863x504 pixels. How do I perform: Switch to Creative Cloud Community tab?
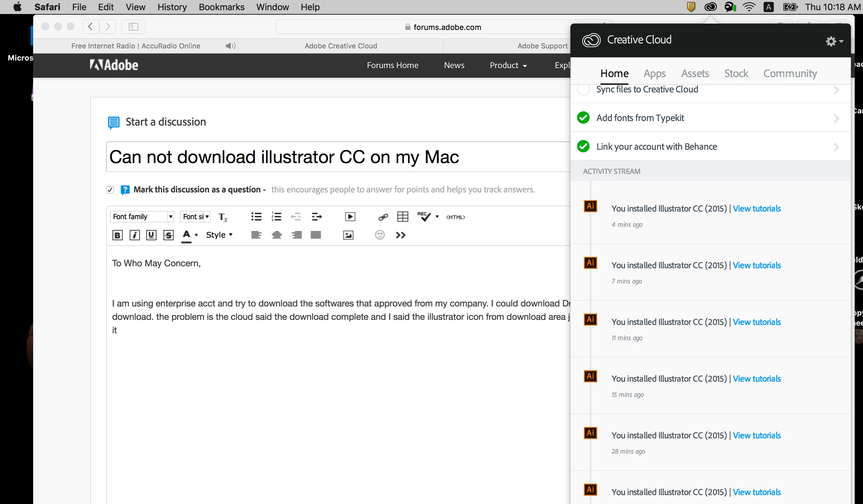pyautogui.click(x=790, y=73)
